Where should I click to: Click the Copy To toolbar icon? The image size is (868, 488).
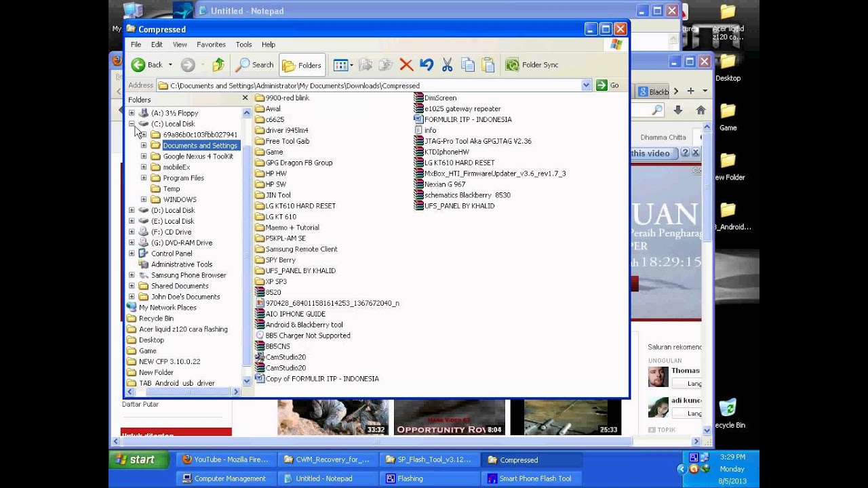tap(386, 65)
